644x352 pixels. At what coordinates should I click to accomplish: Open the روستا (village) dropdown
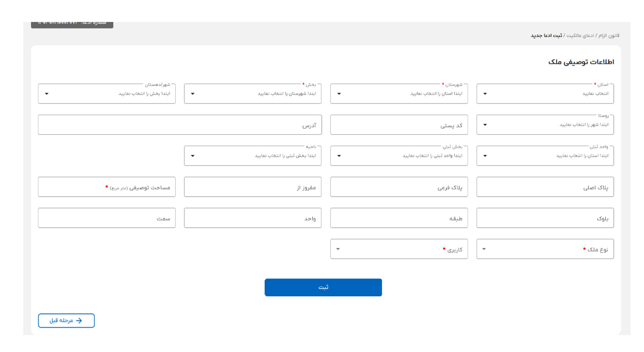click(x=545, y=125)
